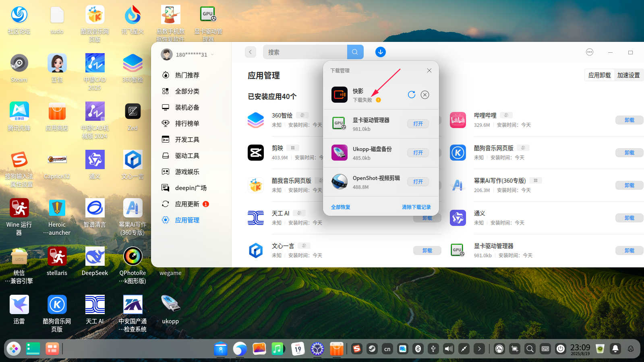Click the download manager arrow icon

click(381, 52)
